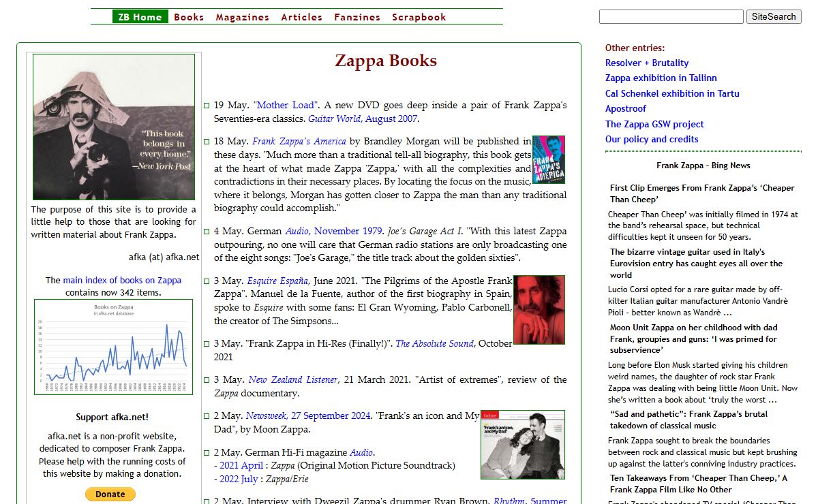This screenshot has height=504, width=818.
Task: Open the Fanzines section
Action: point(357,17)
